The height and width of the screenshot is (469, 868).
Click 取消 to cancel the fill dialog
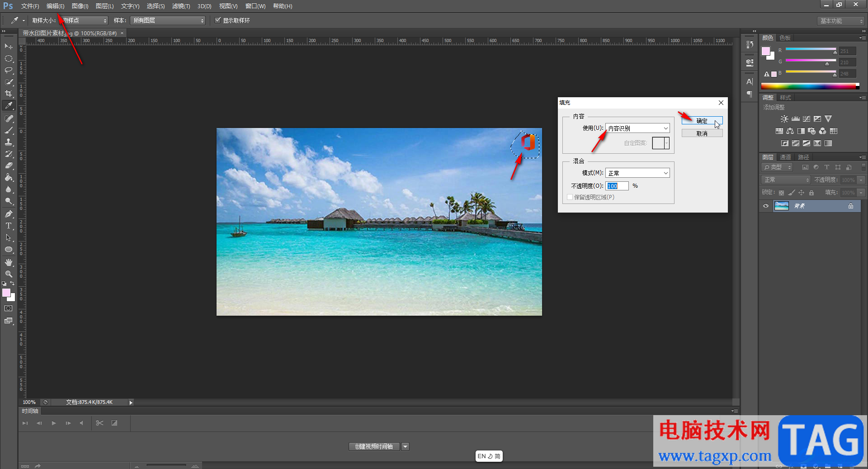(702, 133)
